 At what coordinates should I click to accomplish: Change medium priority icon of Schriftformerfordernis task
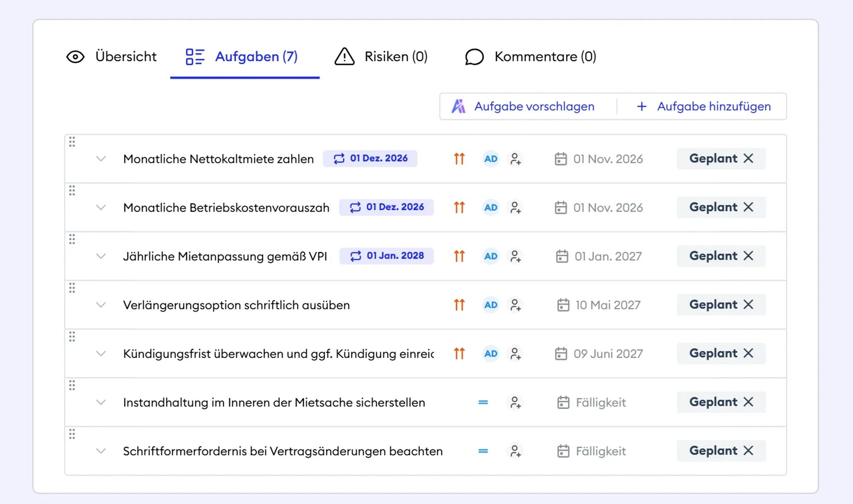coord(483,451)
